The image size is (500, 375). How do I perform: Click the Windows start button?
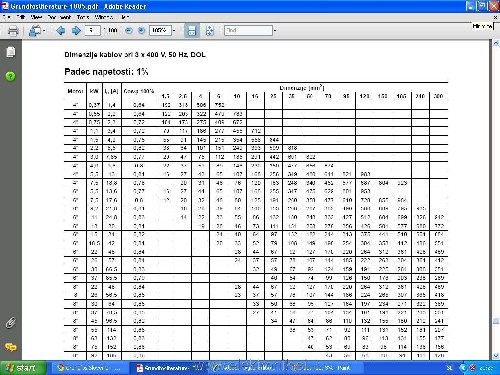23,368
